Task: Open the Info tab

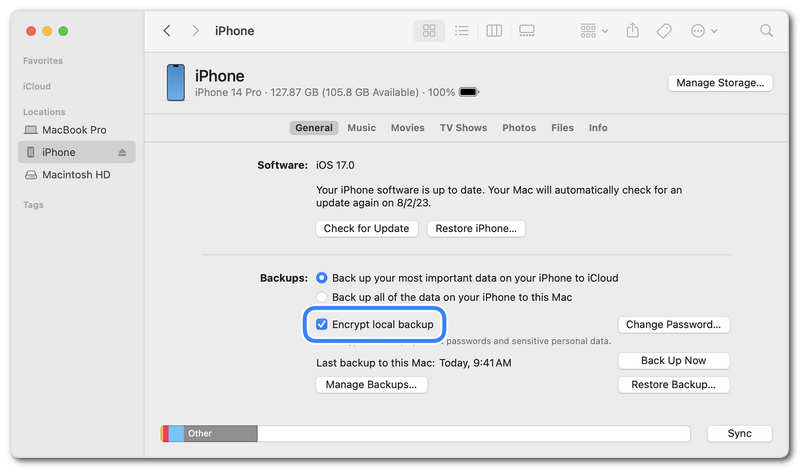Action: coord(598,128)
